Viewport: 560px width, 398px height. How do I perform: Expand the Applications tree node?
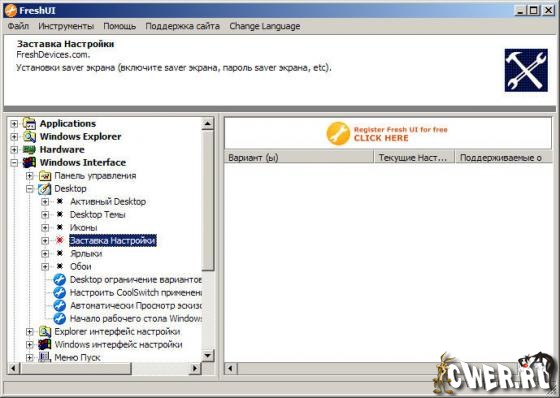[x=14, y=124]
